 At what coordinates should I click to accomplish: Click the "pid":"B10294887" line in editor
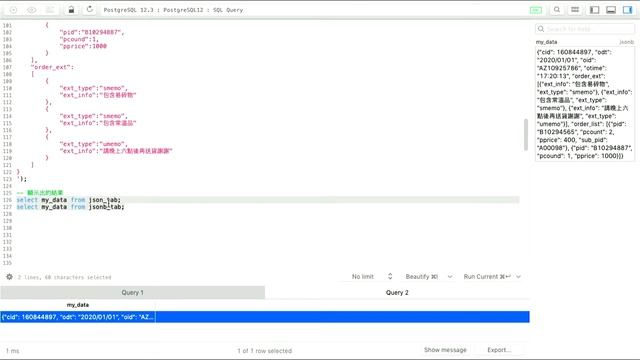coord(91,32)
